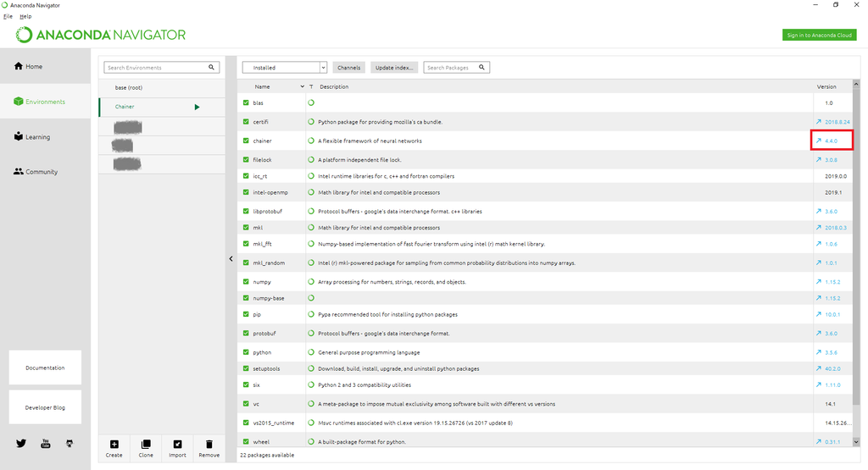Click the Remove environment trash icon
Image resolution: width=868 pixels, height=470 pixels.
(x=209, y=444)
